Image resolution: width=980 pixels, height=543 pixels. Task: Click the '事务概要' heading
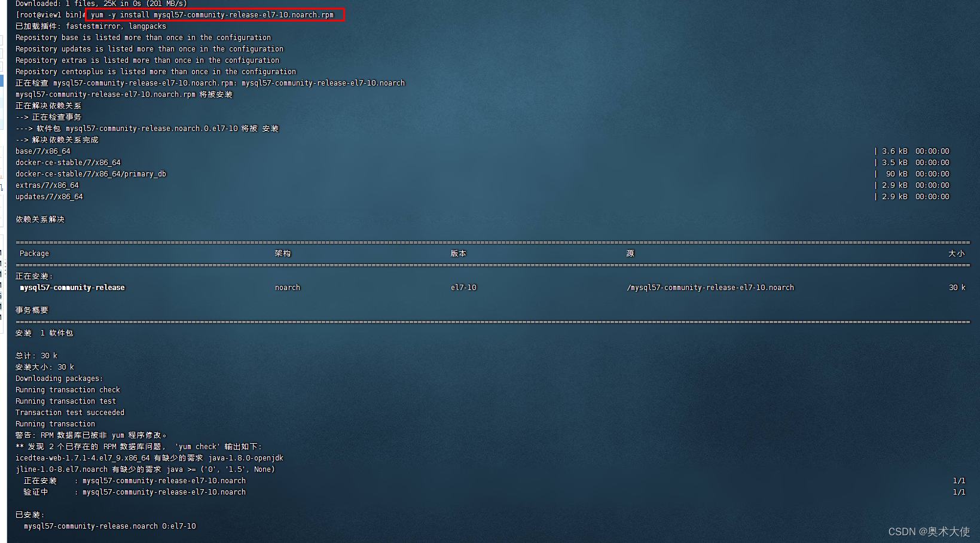pyautogui.click(x=32, y=310)
